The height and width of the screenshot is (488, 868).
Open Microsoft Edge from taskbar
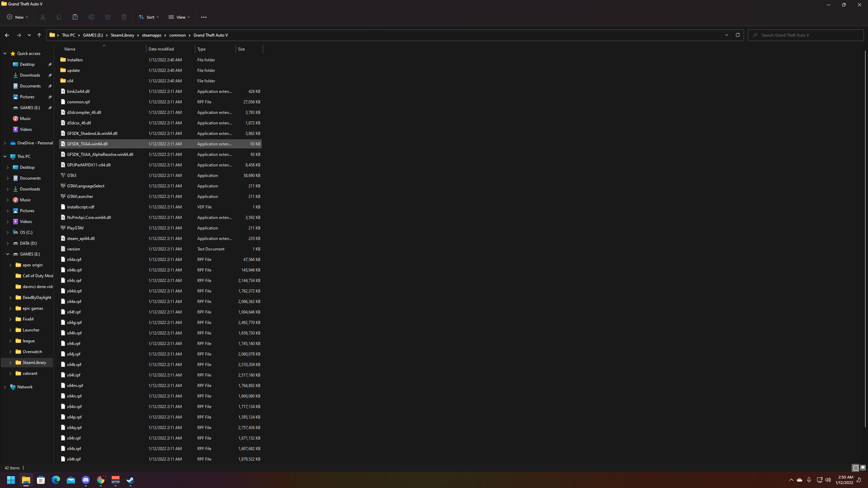click(x=56, y=480)
